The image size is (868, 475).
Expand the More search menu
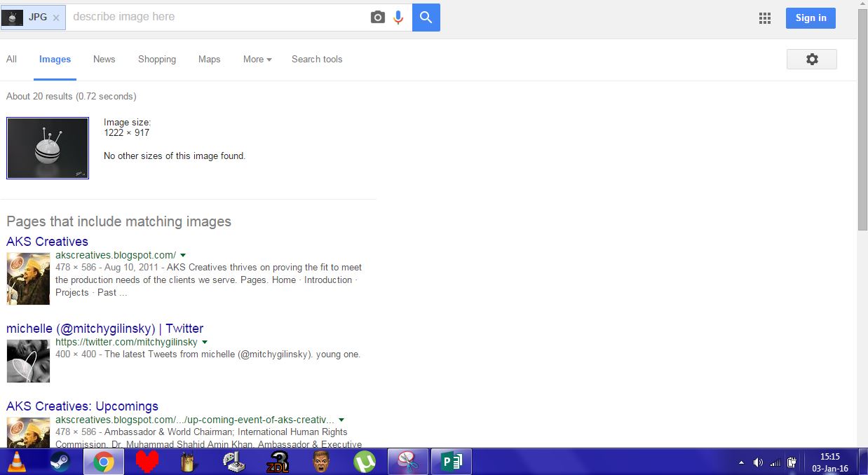pyautogui.click(x=257, y=60)
